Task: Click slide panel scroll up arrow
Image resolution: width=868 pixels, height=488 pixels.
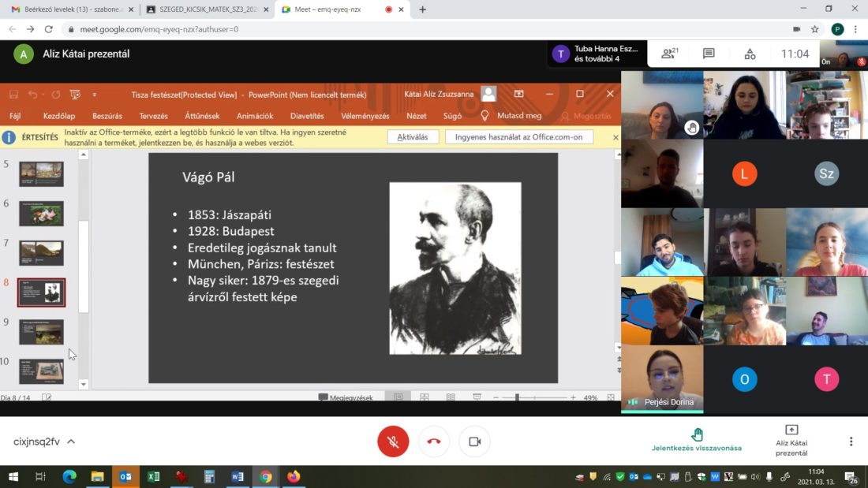Action: (x=84, y=155)
